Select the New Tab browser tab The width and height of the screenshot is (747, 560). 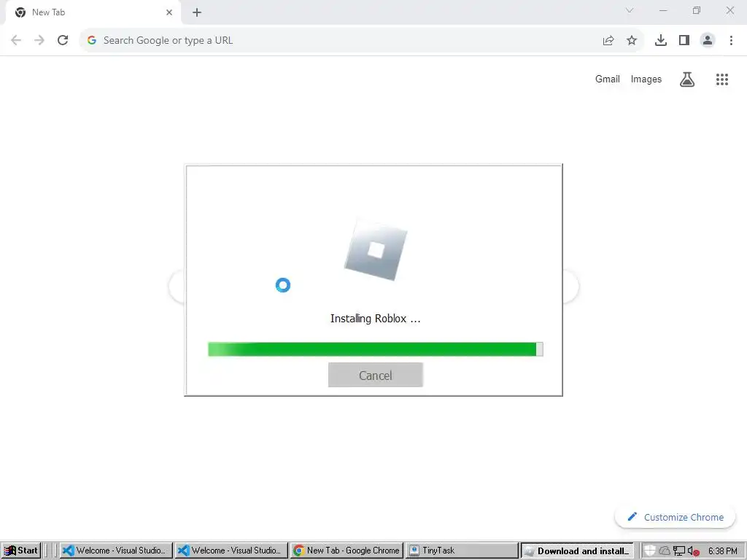click(x=93, y=12)
